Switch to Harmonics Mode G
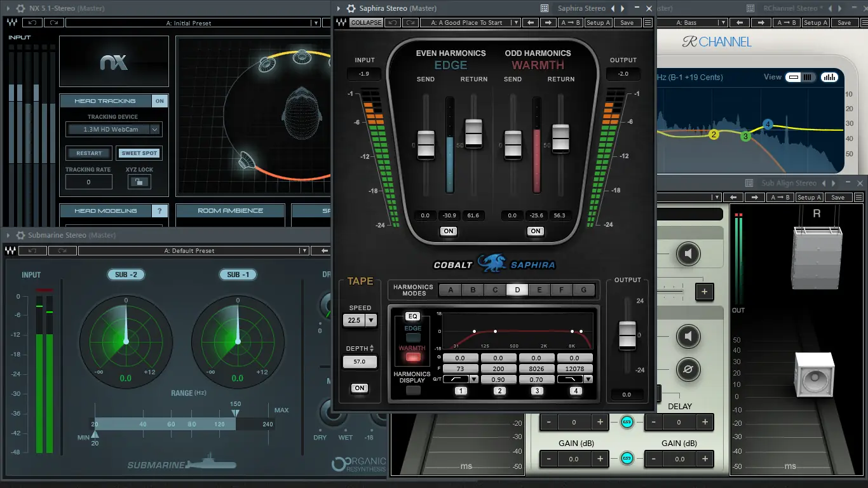Image resolution: width=868 pixels, height=488 pixels. [584, 289]
